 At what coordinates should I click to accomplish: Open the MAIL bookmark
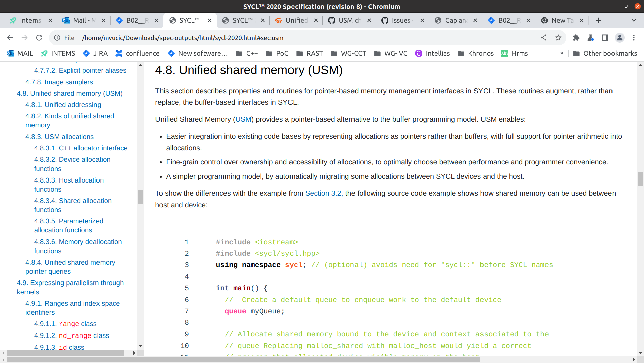pyautogui.click(x=20, y=53)
